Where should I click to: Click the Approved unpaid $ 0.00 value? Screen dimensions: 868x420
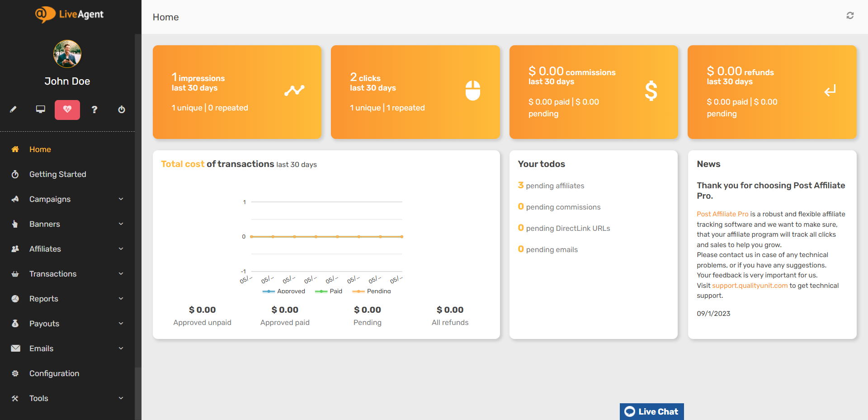click(202, 310)
